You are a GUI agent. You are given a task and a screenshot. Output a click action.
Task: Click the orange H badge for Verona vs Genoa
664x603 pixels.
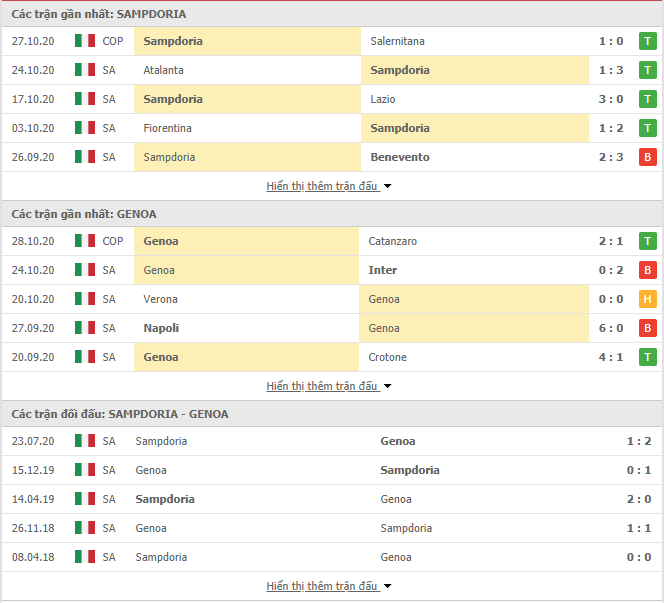pyautogui.click(x=647, y=299)
